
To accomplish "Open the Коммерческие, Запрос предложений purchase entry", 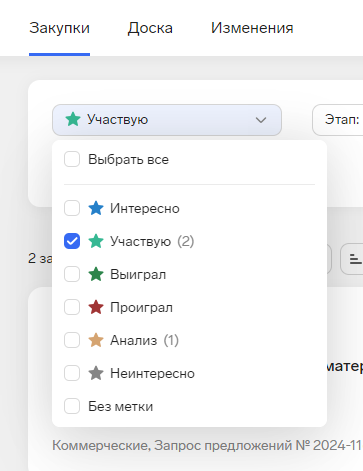I will (207, 445).
